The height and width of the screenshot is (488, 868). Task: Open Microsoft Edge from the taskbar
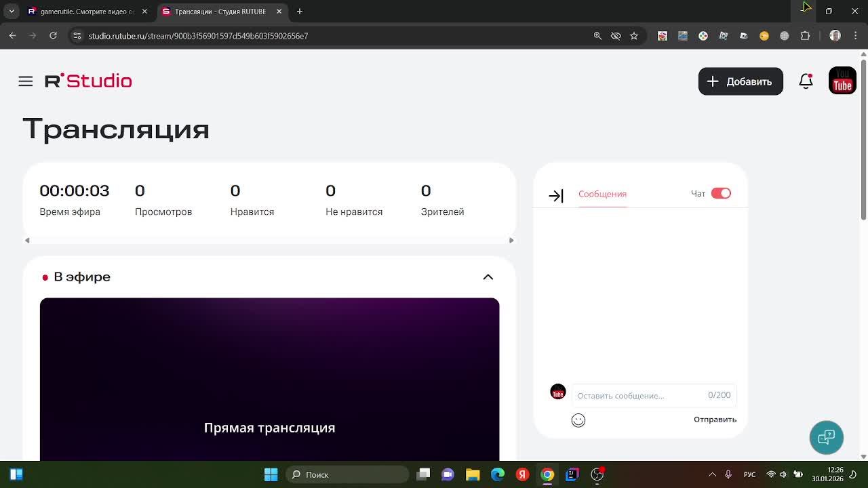(498, 474)
